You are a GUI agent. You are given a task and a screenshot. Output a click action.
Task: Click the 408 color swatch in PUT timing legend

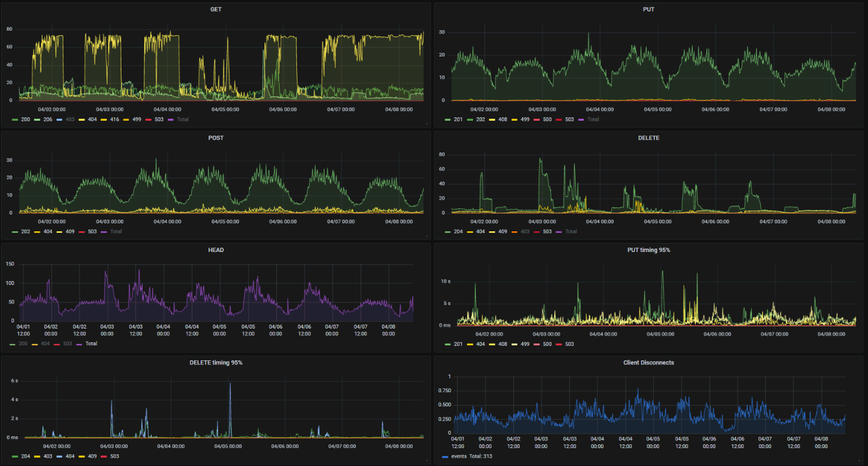tap(492, 344)
